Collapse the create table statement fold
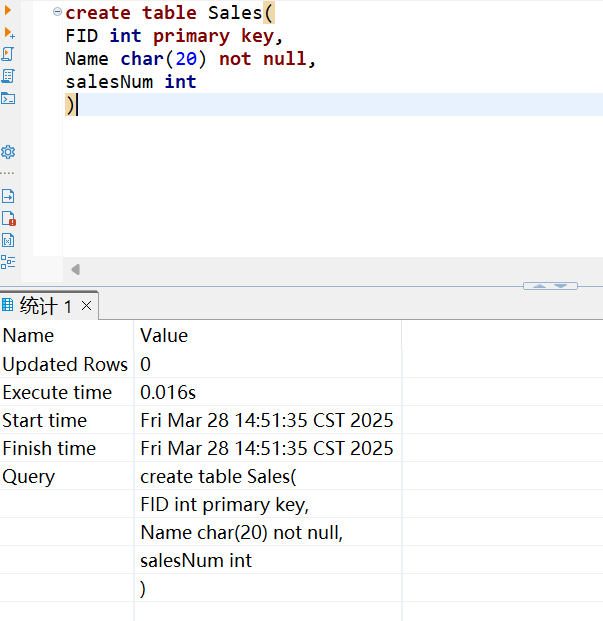The width and height of the screenshot is (603, 621). [x=57, y=13]
